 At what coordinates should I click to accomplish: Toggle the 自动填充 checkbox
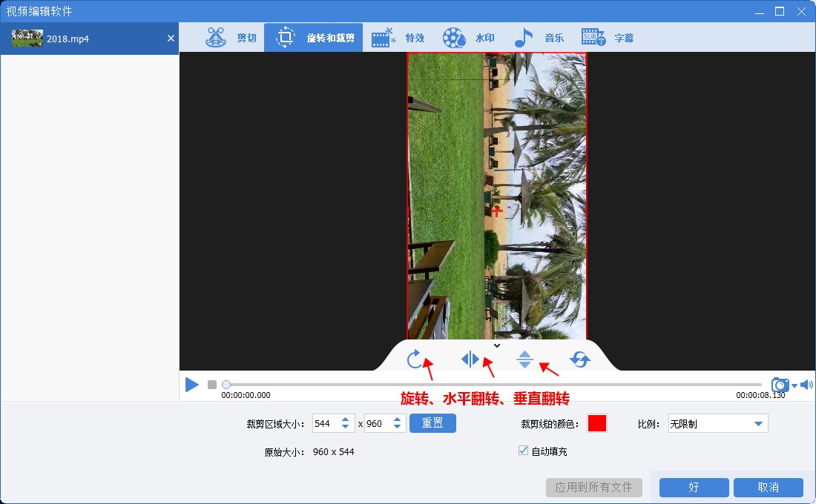pos(523,451)
